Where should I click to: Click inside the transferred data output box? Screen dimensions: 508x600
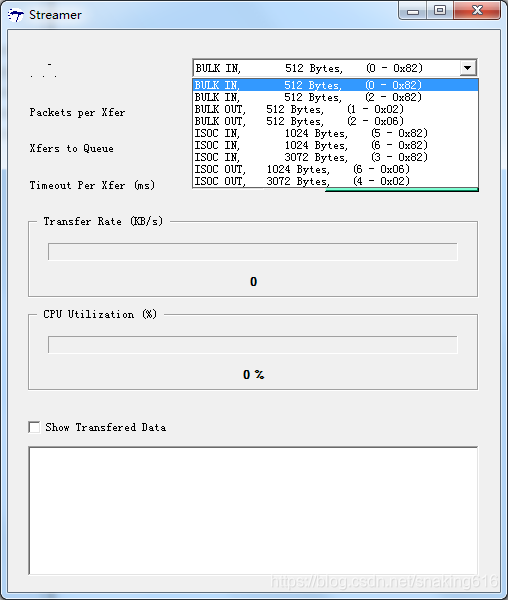[253, 510]
